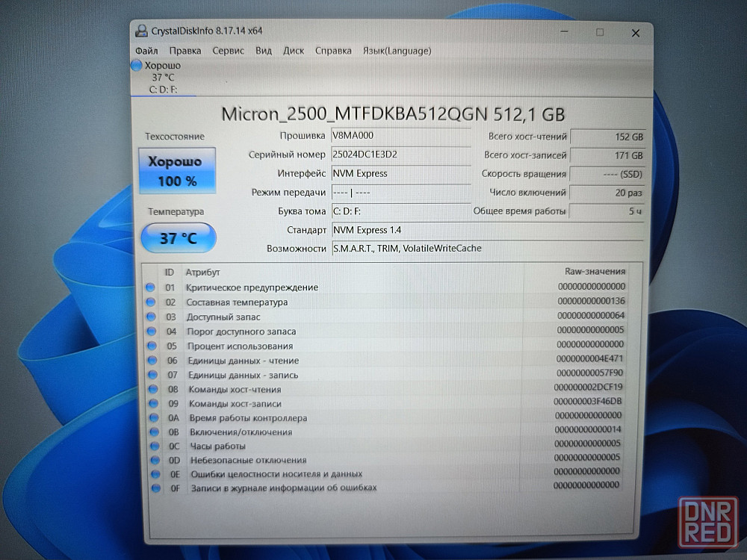Viewport: 747px width, 560px height.
Task: Click the interface field NVM Express
Action: [x=401, y=174]
